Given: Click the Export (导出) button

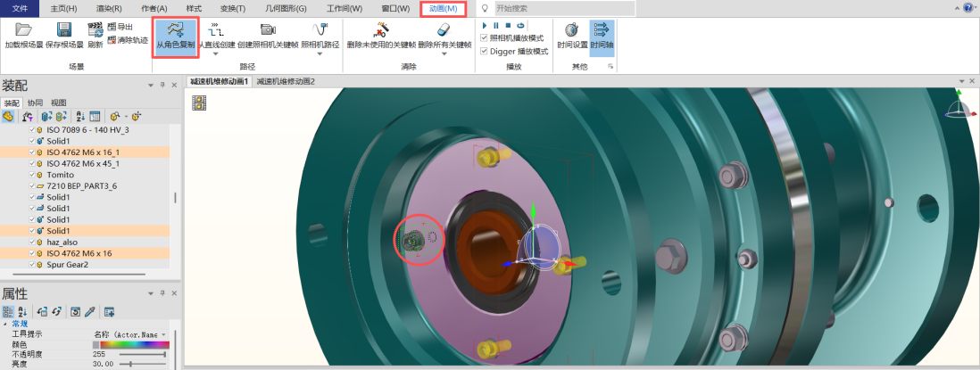Looking at the screenshot, I should pos(120,27).
